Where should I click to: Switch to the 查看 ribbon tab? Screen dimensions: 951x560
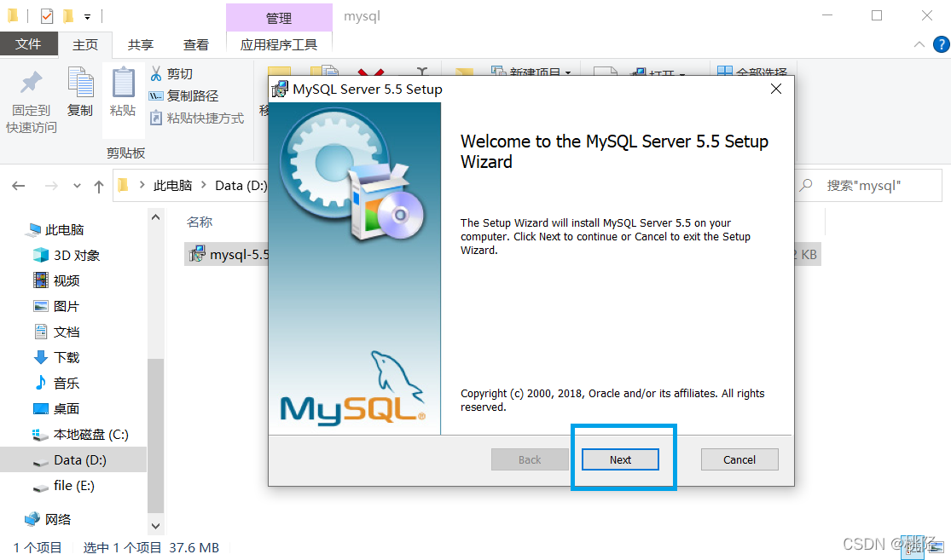[x=196, y=45]
